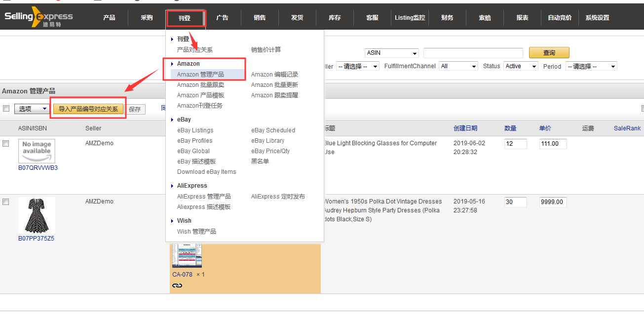644x324 pixels.
Task: Open the FulfillmentChannel 'All' dropdown
Action: click(458, 66)
